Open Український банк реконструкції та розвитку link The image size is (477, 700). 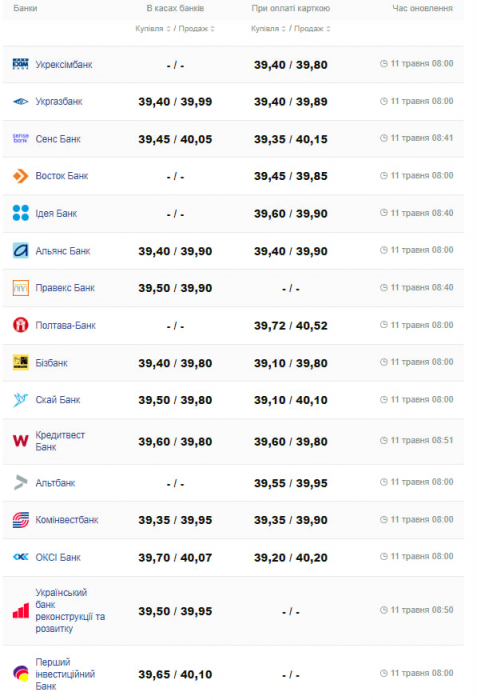pos(70,610)
